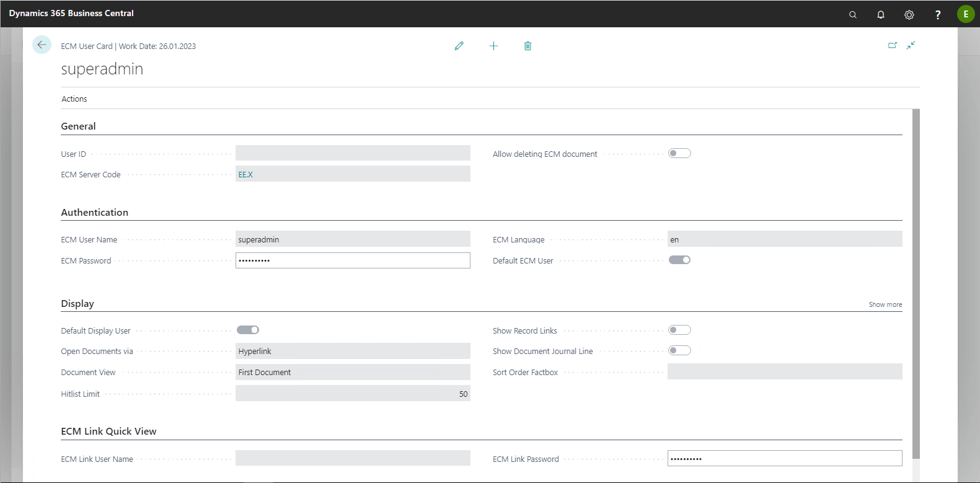Viewport: 980px width, 483px height.
Task: Create new record with plus icon
Action: pos(493,46)
